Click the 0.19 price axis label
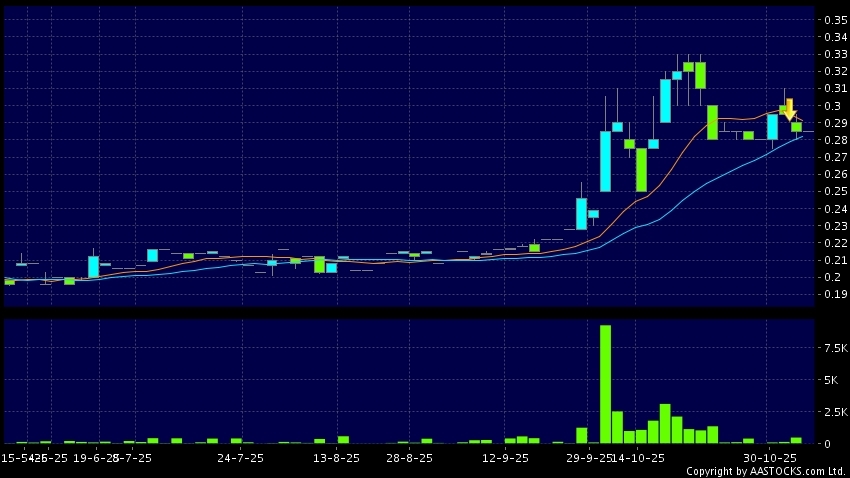Image resolution: width=850 pixels, height=478 pixels. tap(835, 295)
